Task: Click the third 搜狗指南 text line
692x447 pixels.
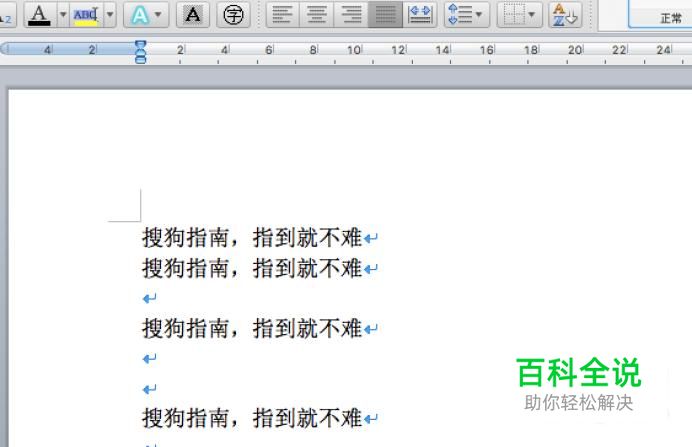Action: coord(252,328)
